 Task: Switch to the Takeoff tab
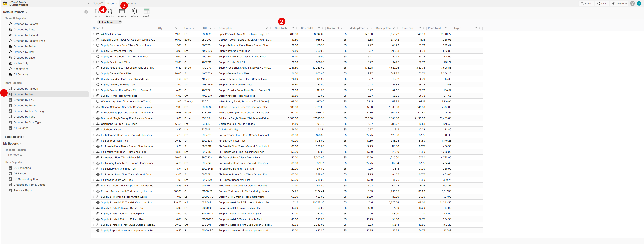(x=98, y=4)
